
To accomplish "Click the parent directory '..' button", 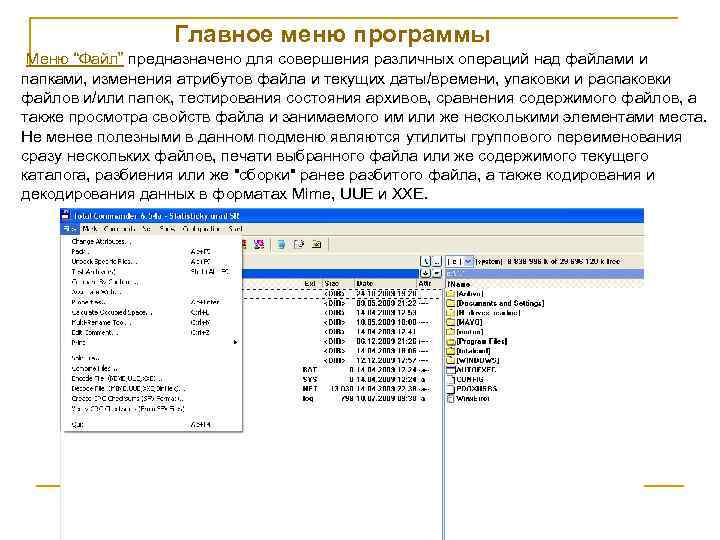I will pyautogui.click(x=437, y=261).
